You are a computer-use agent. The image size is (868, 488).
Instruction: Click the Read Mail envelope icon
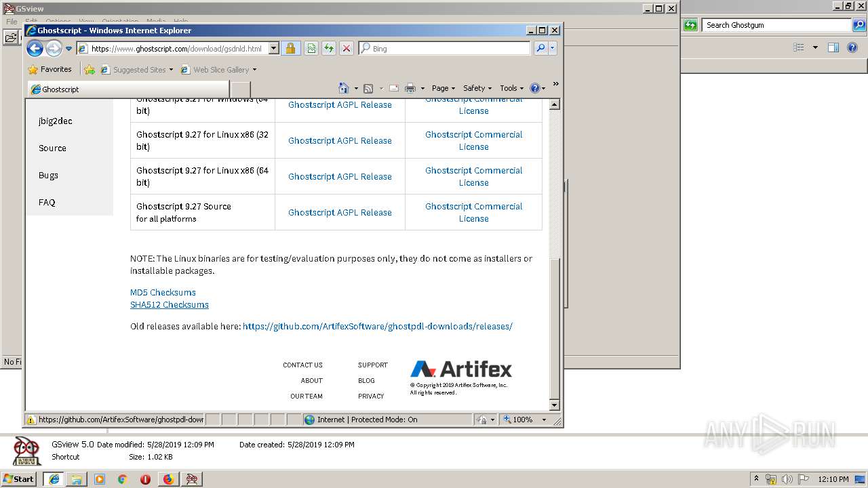click(x=393, y=88)
